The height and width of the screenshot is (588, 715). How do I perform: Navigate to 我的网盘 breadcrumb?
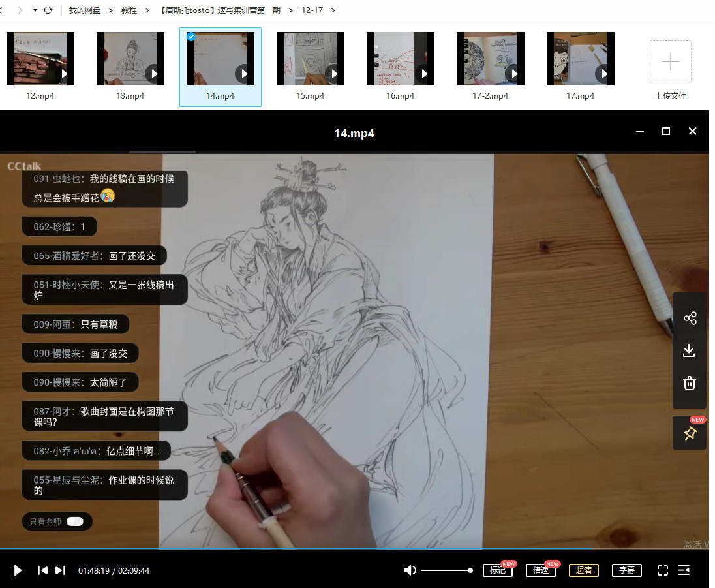pyautogui.click(x=85, y=10)
